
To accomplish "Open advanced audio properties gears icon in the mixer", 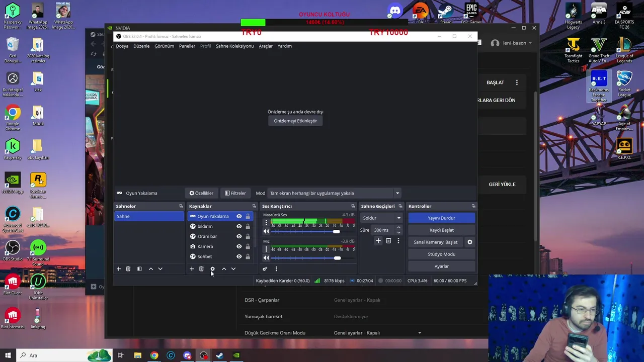I will pyautogui.click(x=265, y=269).
